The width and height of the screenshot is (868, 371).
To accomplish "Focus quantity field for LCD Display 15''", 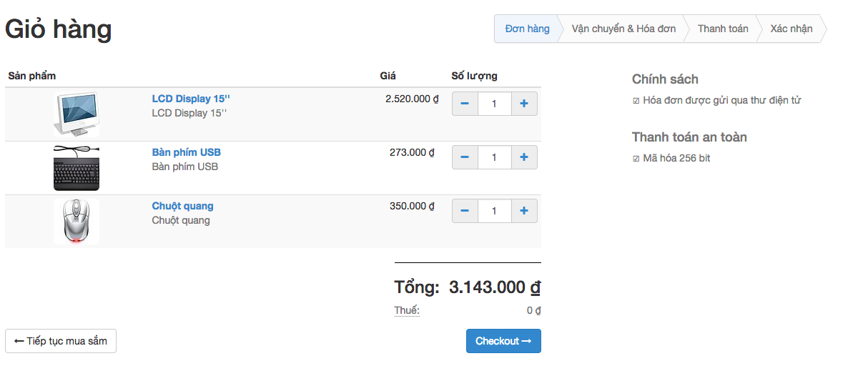I will pyautogui.click(x=495, y=104).
